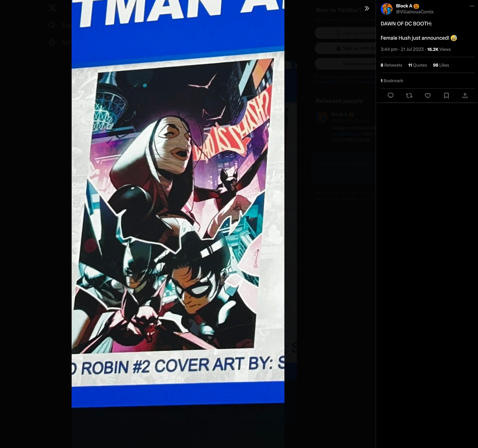Retweet the post with arrows icon
The image size is (478, 448).
pos(409,96)
